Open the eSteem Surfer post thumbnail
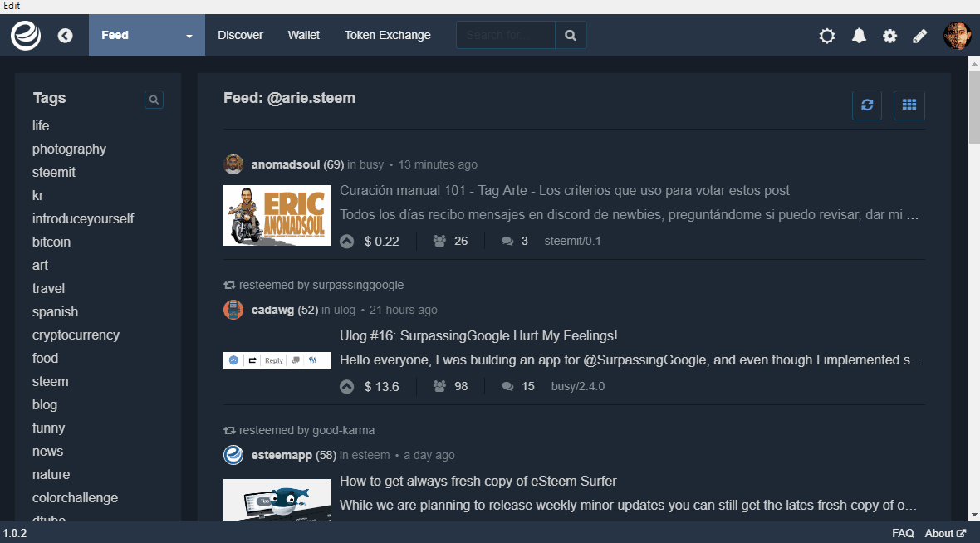 pos(277,500)
